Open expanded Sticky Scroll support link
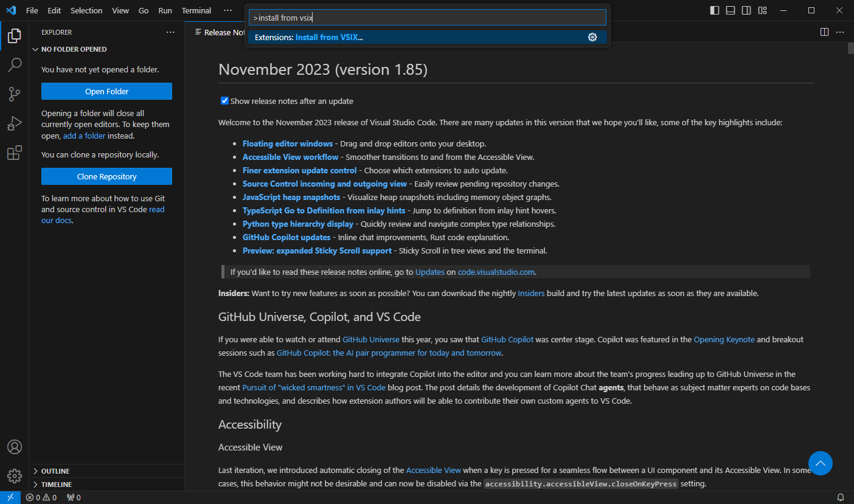Screen dimensions: 854x504 click(x=317, y=250)
